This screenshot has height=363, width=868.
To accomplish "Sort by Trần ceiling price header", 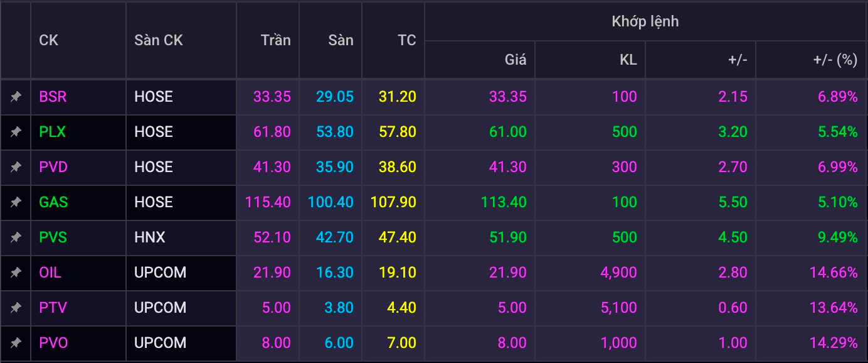I will [275, 40].
